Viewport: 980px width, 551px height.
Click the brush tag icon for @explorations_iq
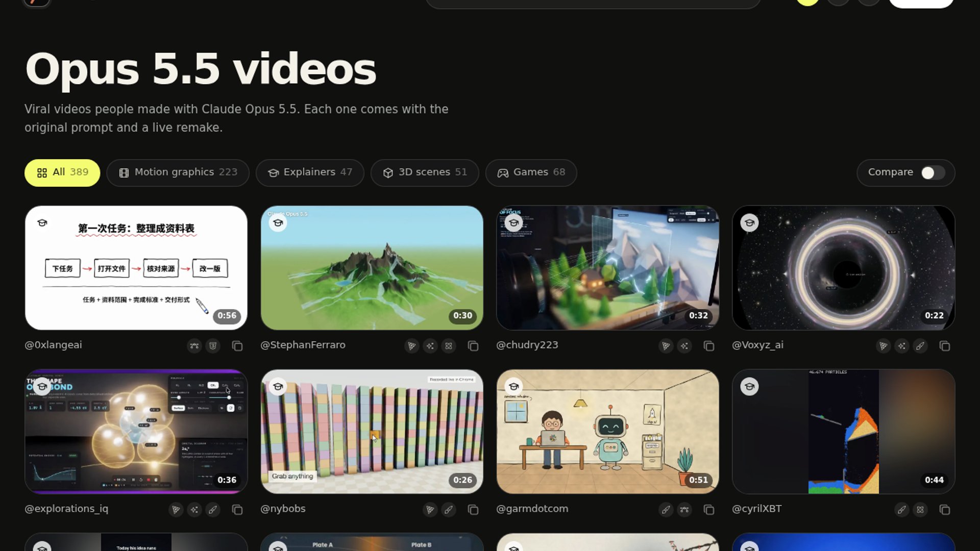(x=213, y=510)
